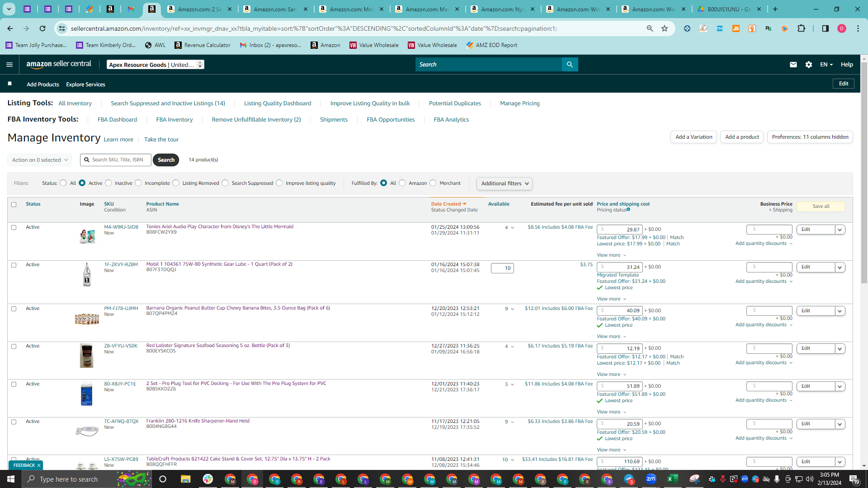The width and height of the screenshot is (868, 488).
Task: Click the Search SKU, Title, ISBN field
Action: click(x=116, y=160)
